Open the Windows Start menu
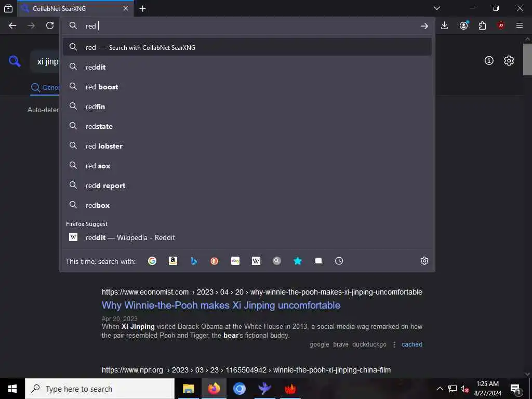 click(12, 389)
